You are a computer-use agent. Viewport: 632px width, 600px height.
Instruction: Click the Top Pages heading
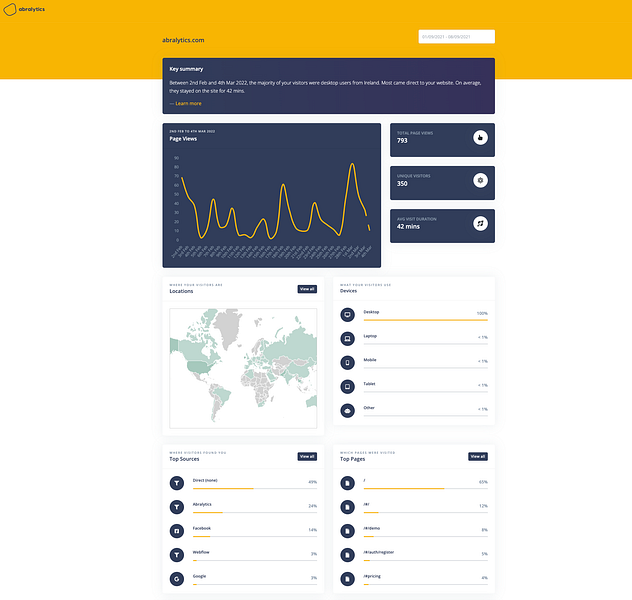coord(352,459)
